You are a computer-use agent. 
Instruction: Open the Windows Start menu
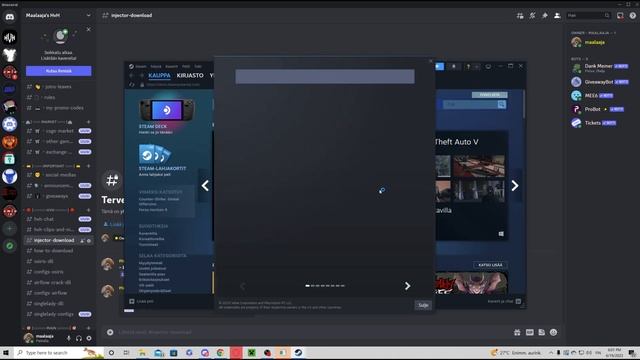coord(6,353)
